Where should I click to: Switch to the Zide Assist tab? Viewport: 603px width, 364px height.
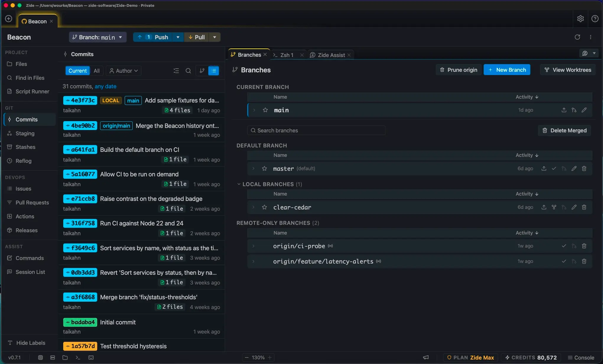(331, 55)
